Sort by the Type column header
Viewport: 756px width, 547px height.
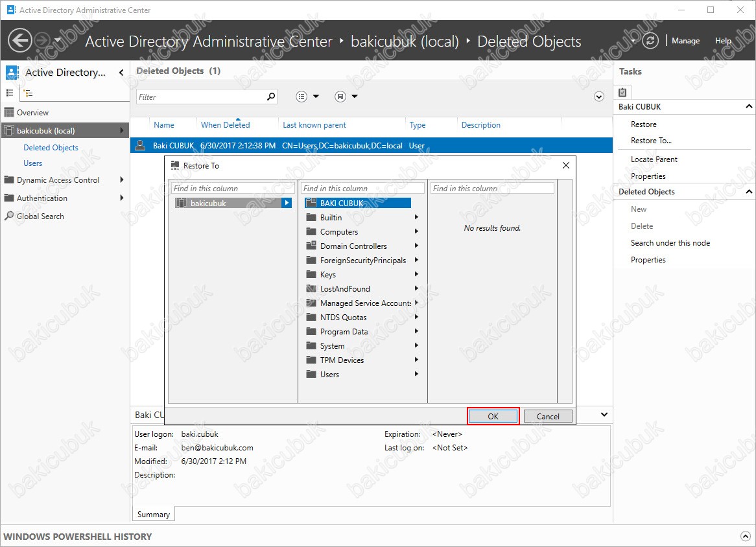[x=418, y=125]
